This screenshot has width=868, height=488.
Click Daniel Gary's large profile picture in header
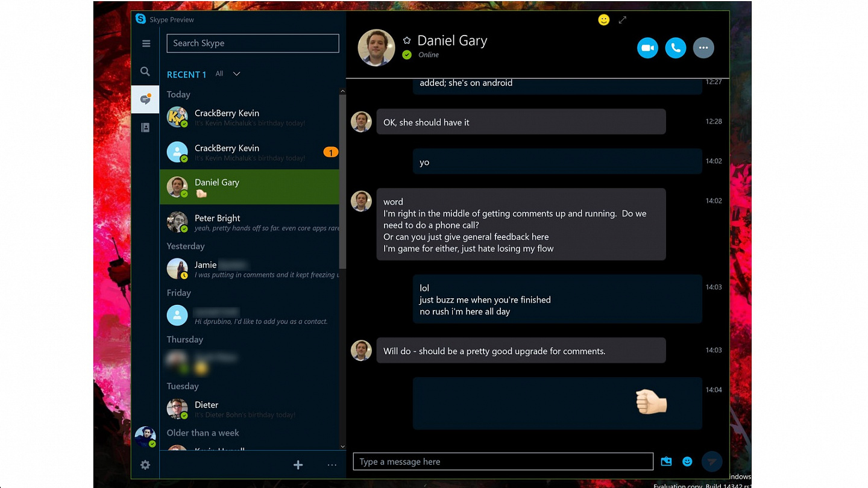(x=376, y=48)
